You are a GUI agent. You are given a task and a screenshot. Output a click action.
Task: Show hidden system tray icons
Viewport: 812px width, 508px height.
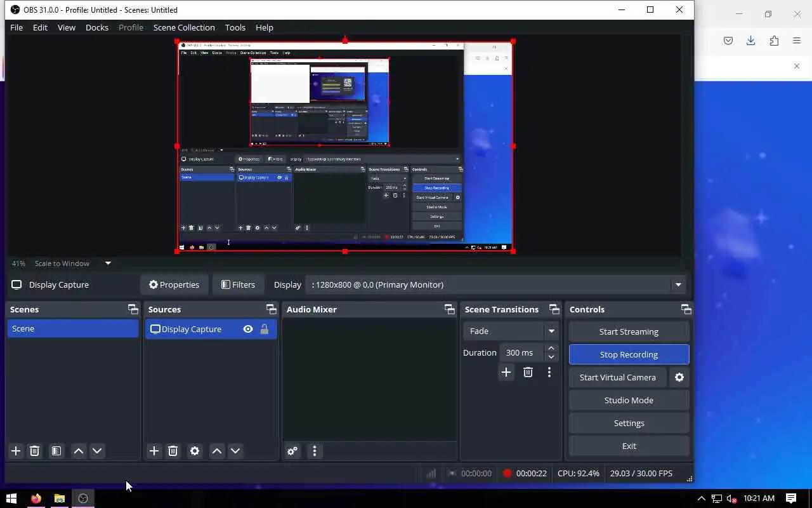click(701, 498)
